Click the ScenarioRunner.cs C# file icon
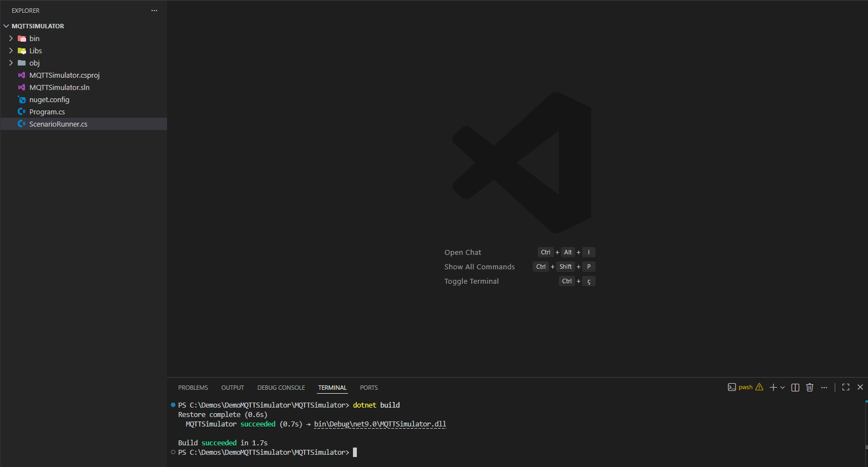The height and width of the screenshot is (467, 868). (x=22, y=124)
